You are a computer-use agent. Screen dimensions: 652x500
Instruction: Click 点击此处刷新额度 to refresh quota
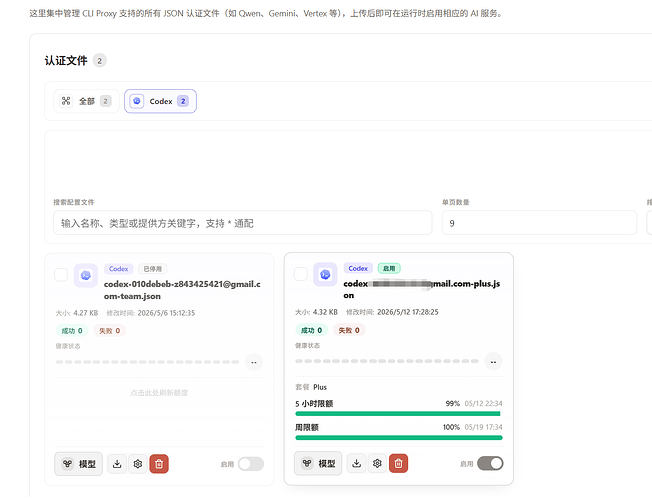159,393
